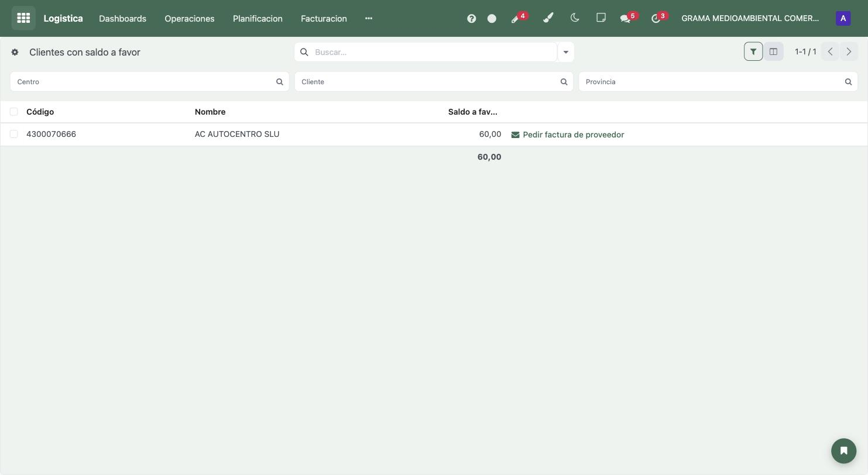Toggle the filter funnel panel button
Viewport: 868px width, 475px height.
(x=753, y=51)
